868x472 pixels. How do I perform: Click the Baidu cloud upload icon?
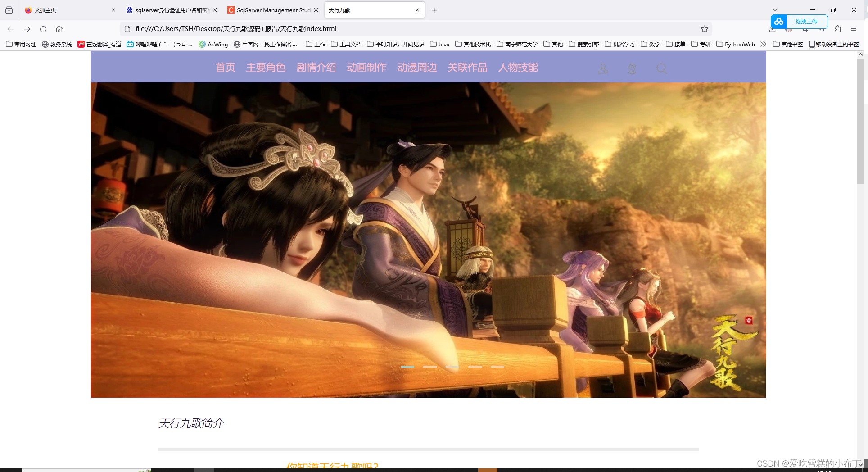(779, 22)
